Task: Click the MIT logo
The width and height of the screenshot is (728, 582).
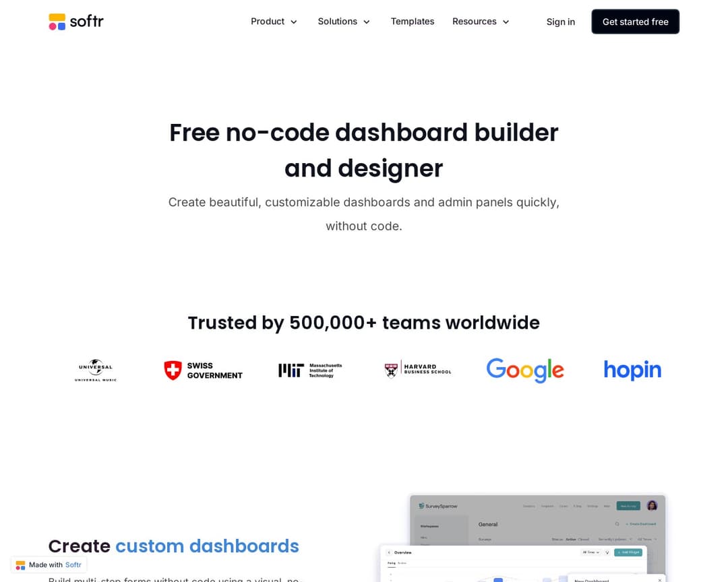Action: click(x=309, y=370)
